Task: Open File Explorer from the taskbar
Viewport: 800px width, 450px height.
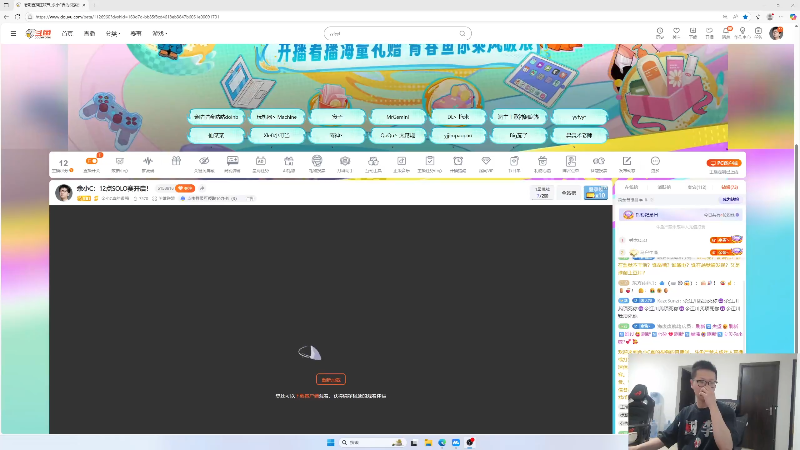Action: 428,442
